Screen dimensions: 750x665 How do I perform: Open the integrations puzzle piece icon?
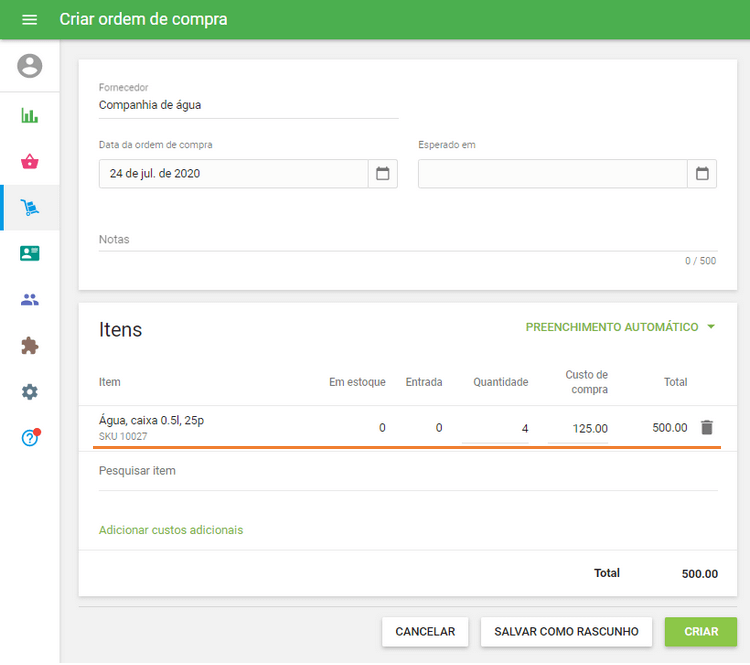coord(30,346)
